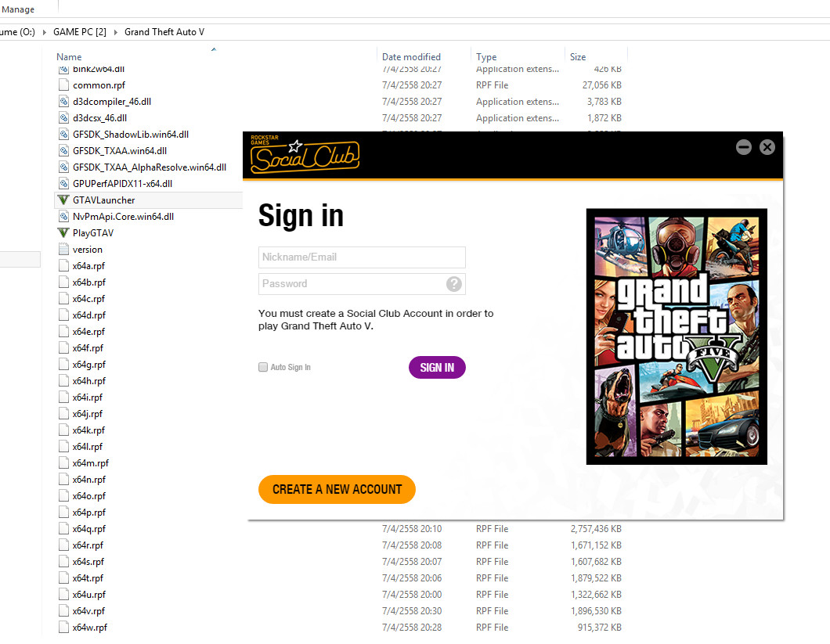This screenshot has width=830, height=644.
Task: Select the x64k.rpf file name
Action: click(88, 430)
